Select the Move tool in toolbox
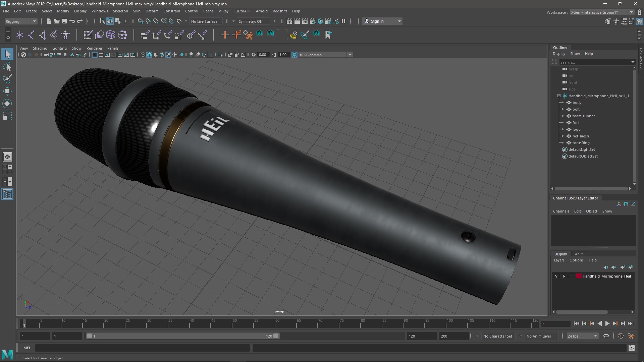Screen dimensions: 644x362 click(x=7, y=91)
